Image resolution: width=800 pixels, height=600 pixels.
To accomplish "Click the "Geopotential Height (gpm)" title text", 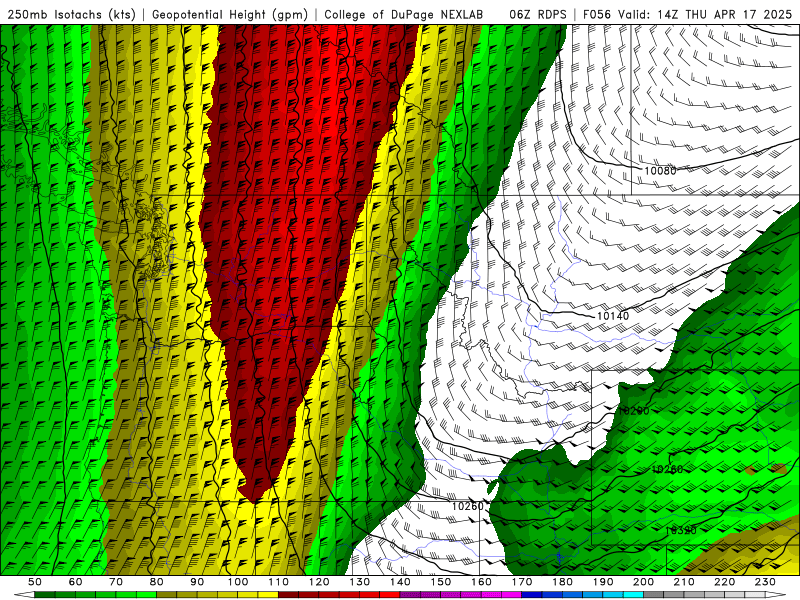I will tap(230, 14).
